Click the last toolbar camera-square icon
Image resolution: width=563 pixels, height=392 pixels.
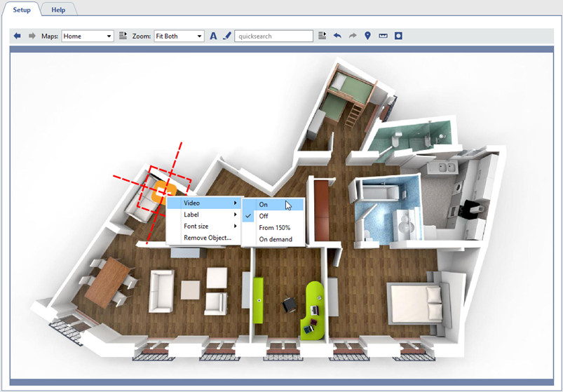click(x=398, y=36)
